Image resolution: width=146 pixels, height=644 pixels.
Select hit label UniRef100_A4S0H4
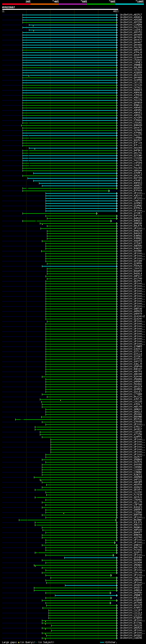[131, 148]
